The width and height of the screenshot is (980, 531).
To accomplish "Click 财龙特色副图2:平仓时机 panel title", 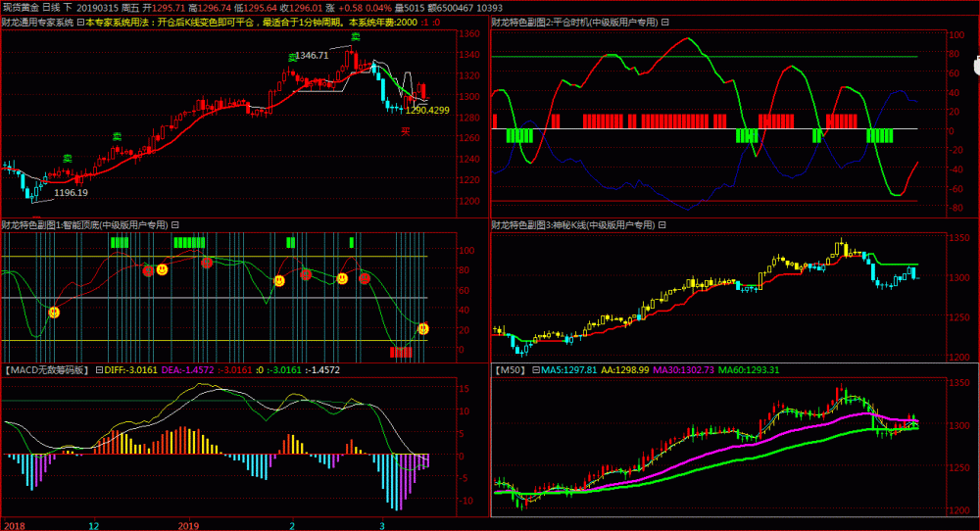I will (x=574, y=22).
